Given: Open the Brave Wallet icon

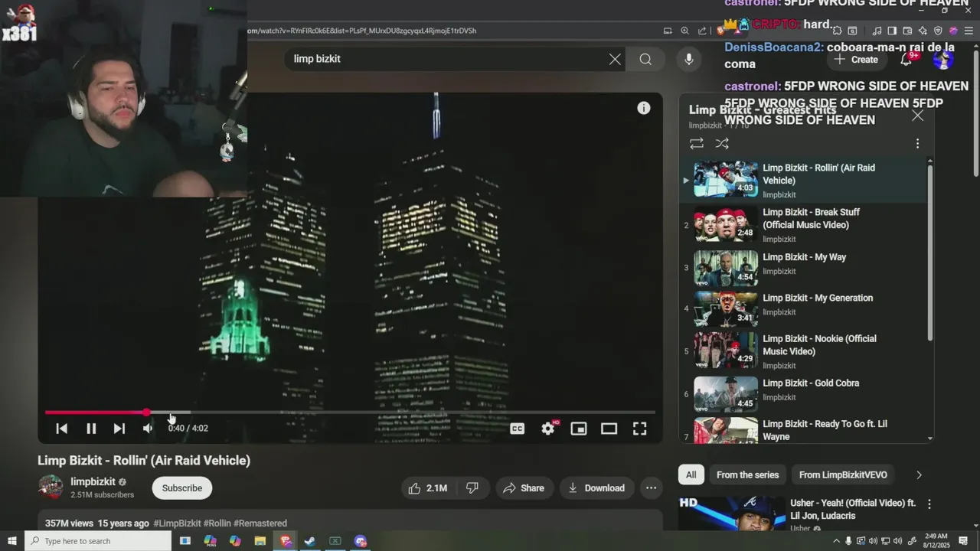Looking at the screenshot, I should (x=908, y=31).
